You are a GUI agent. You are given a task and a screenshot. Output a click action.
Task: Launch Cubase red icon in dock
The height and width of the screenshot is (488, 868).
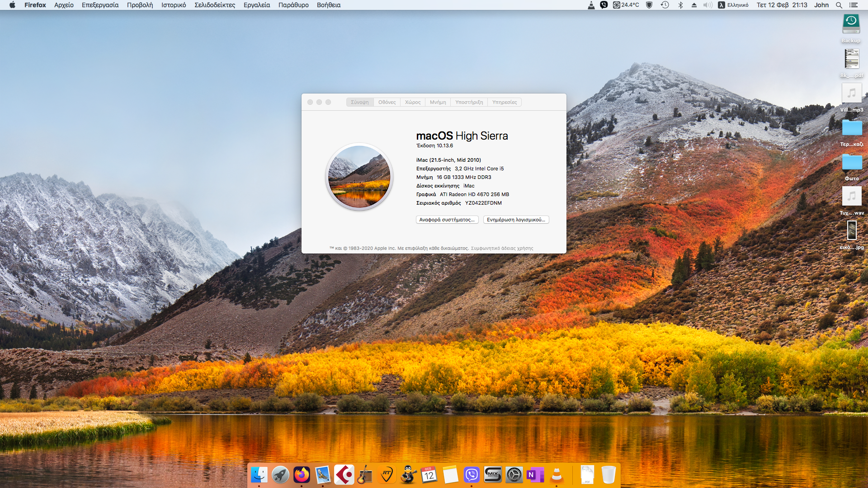click(344, 475)
